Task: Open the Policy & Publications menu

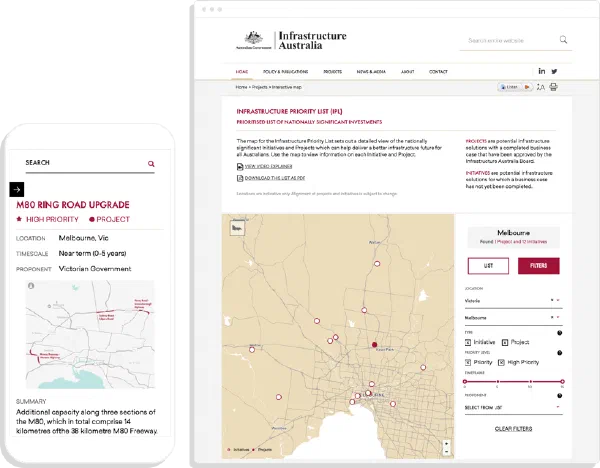Action: tap(285, 72)
